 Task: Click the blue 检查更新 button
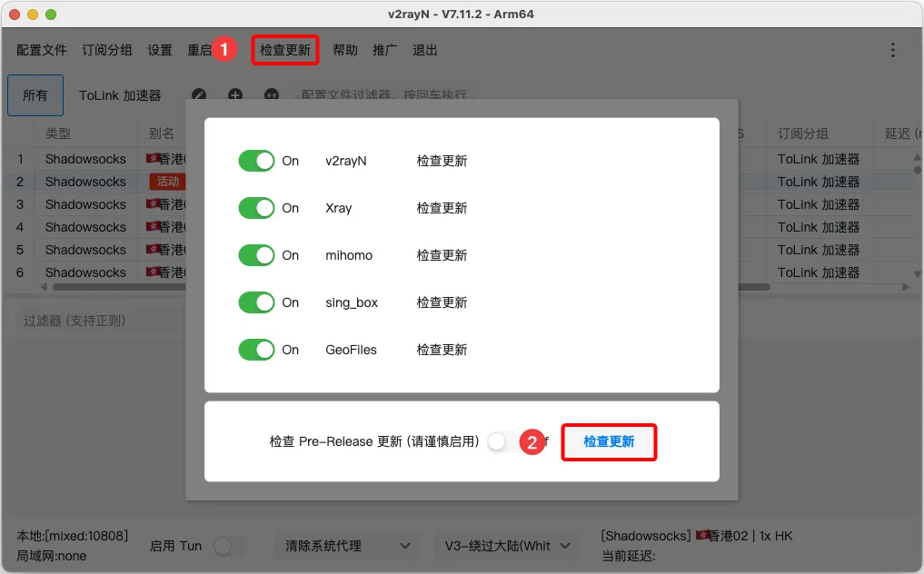click(x=609, y=442)
